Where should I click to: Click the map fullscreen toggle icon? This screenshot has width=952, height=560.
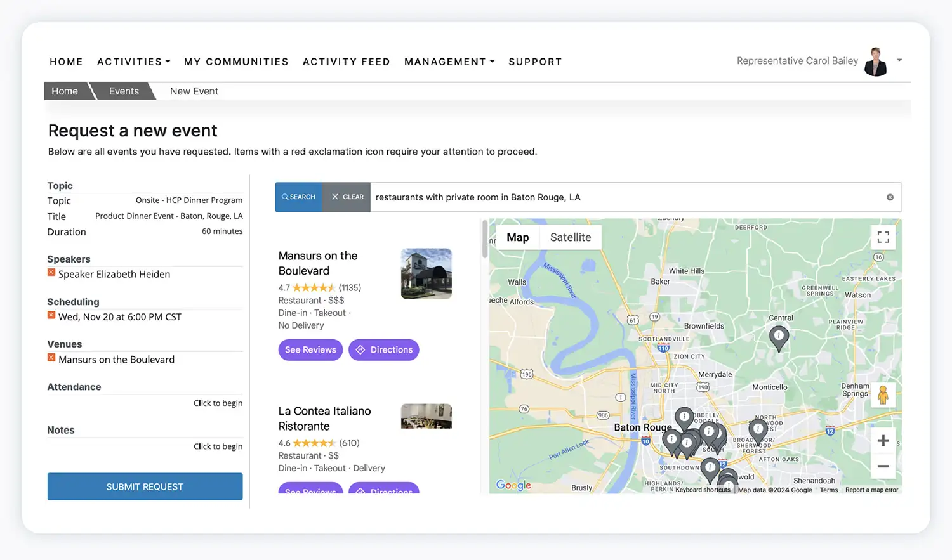883,237
